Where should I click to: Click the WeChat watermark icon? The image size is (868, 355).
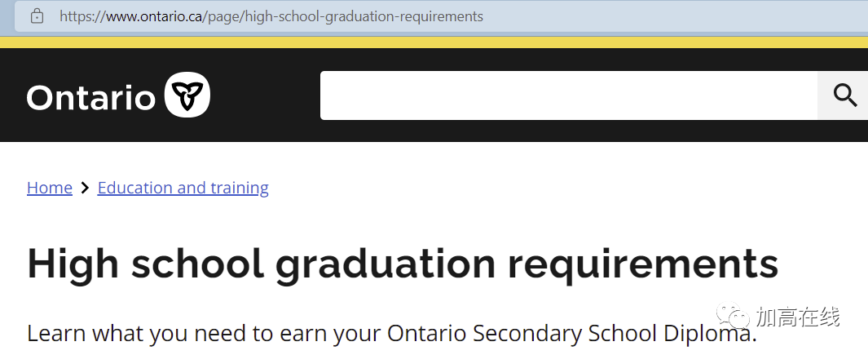pyautogui.click(x=733, y=317)
